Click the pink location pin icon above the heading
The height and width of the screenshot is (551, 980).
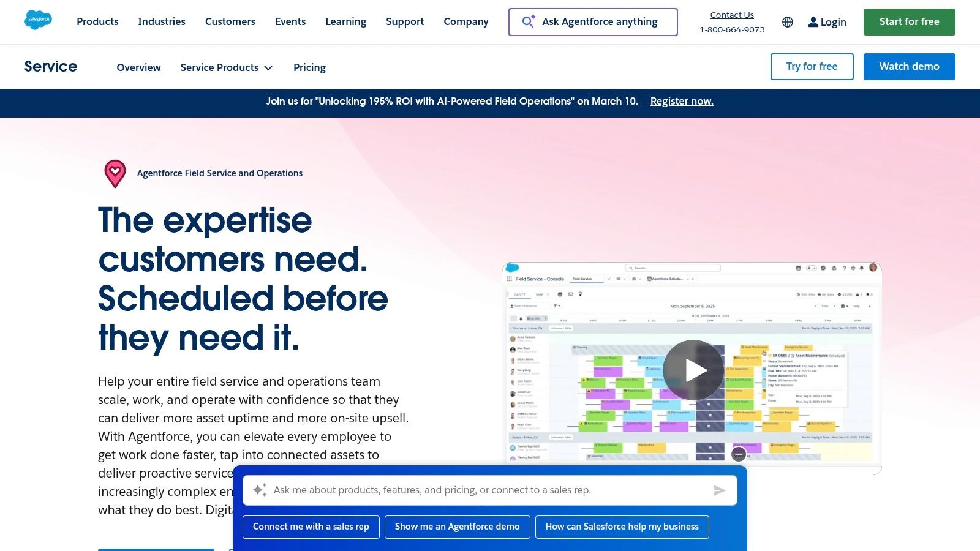click(115, 173)
